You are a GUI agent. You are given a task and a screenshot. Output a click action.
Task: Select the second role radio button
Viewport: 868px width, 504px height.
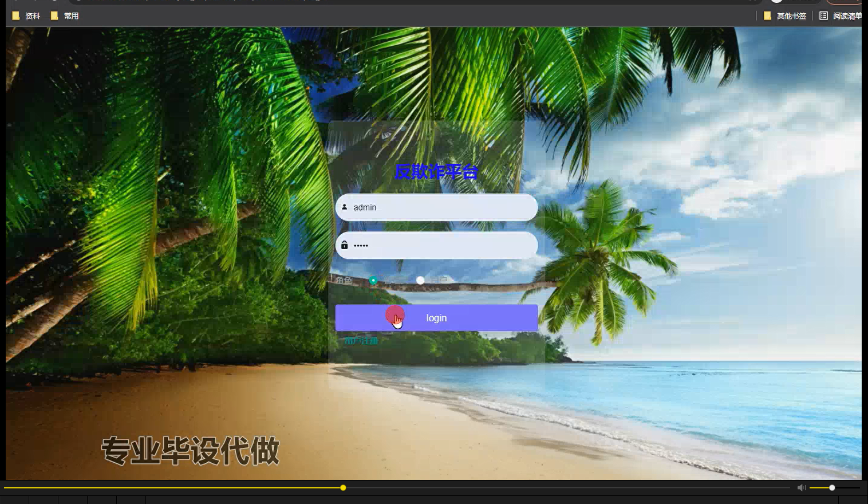[420, 280]
